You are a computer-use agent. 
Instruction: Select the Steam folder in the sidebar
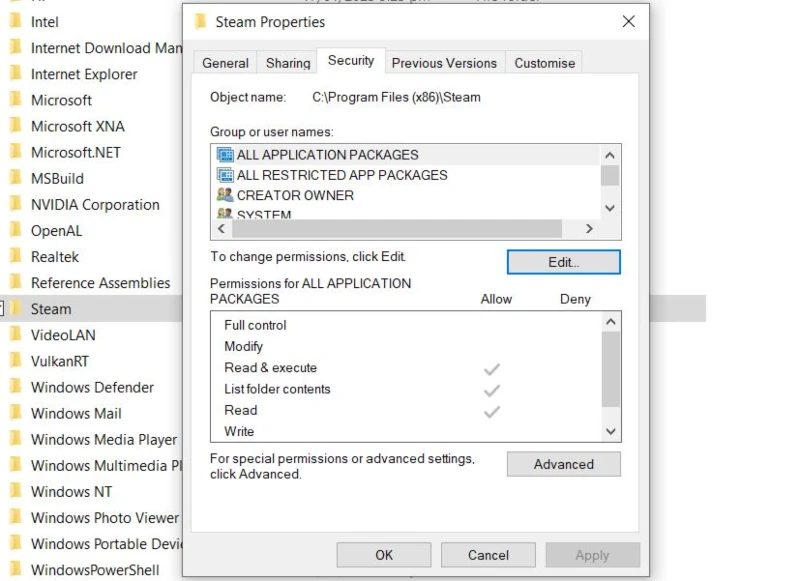coord(51,309)
